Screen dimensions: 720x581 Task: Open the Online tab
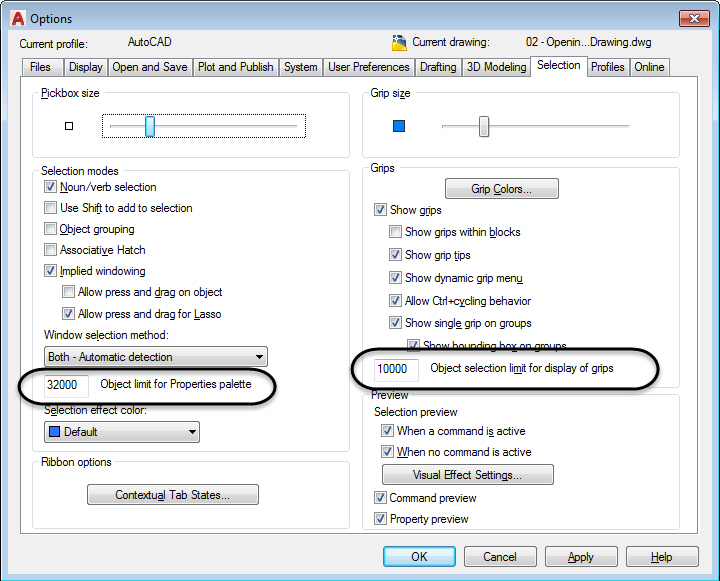click(649, 67)
